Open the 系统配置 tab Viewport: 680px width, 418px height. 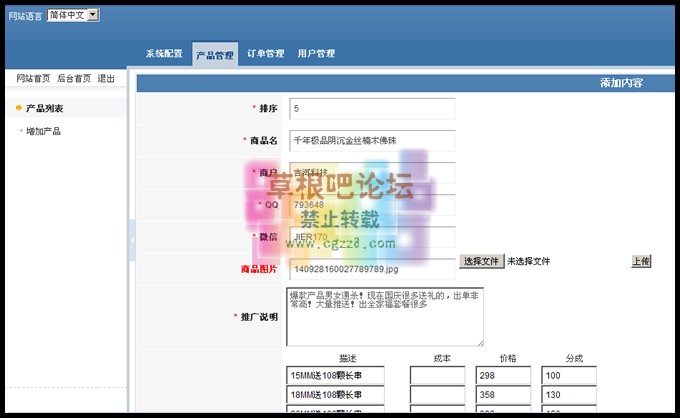164,54
